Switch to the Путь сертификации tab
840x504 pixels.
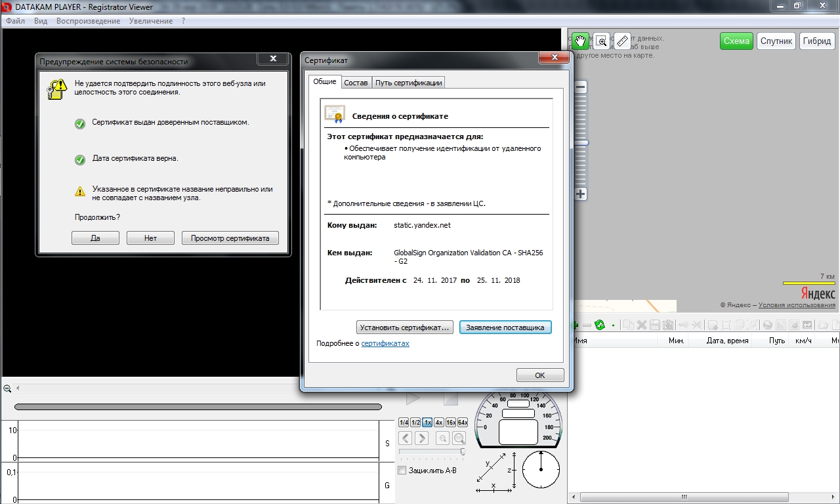pos(409,83)
